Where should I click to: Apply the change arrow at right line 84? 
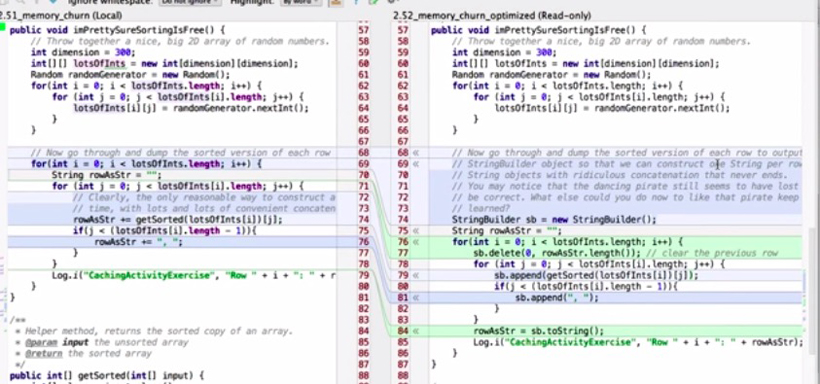[x=417, y=331]
